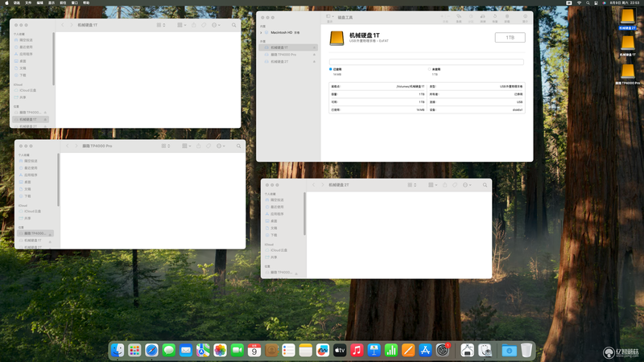
Task: Open search in 机械硬盘 2T Finder window
Action: coord(485,185)
